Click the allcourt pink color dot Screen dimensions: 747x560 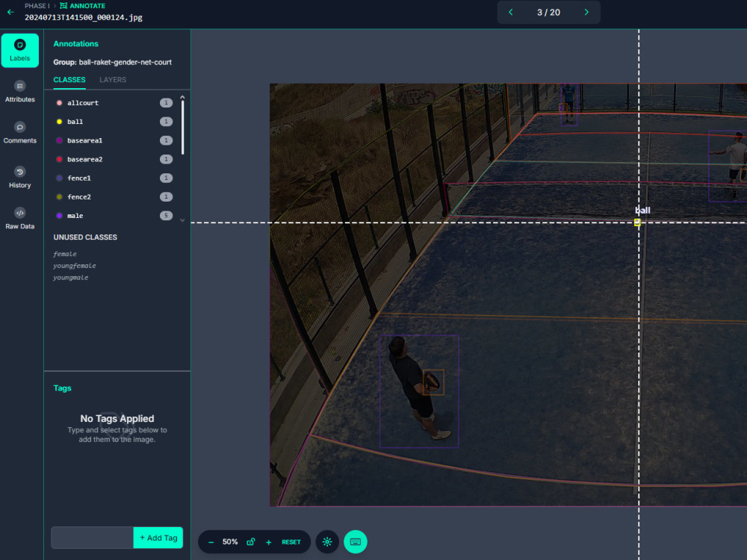click(60, 103)
